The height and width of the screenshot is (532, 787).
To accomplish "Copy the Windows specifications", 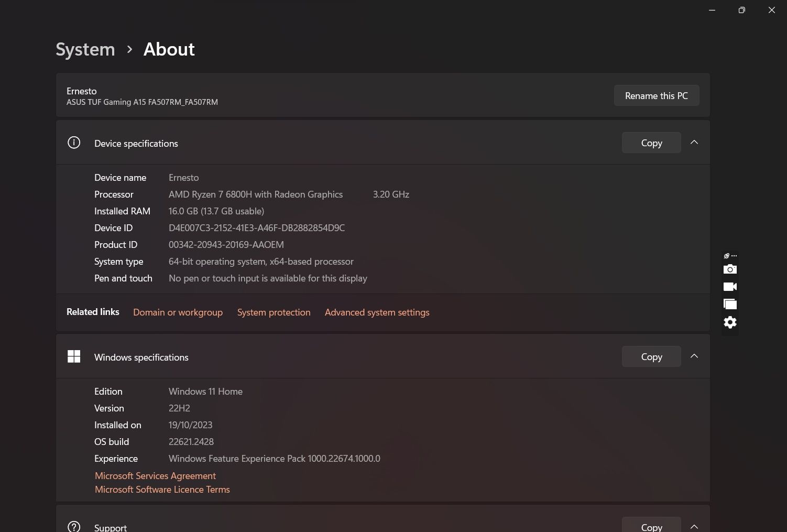I will (x=651, y=356).
